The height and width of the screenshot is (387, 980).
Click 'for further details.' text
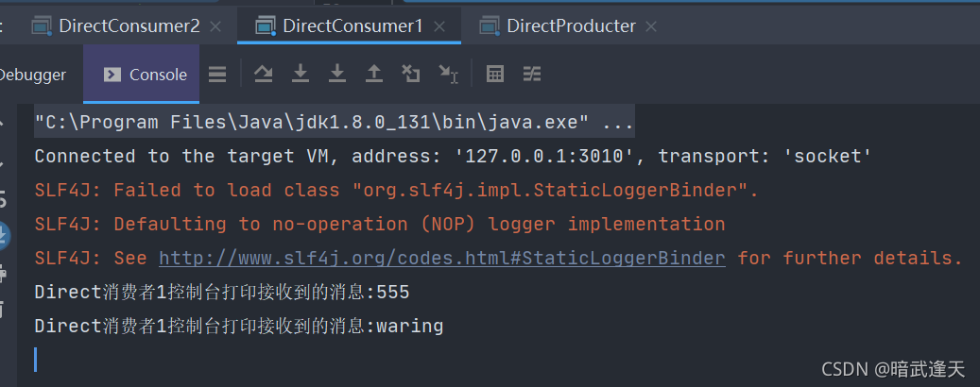pos(850,258)
